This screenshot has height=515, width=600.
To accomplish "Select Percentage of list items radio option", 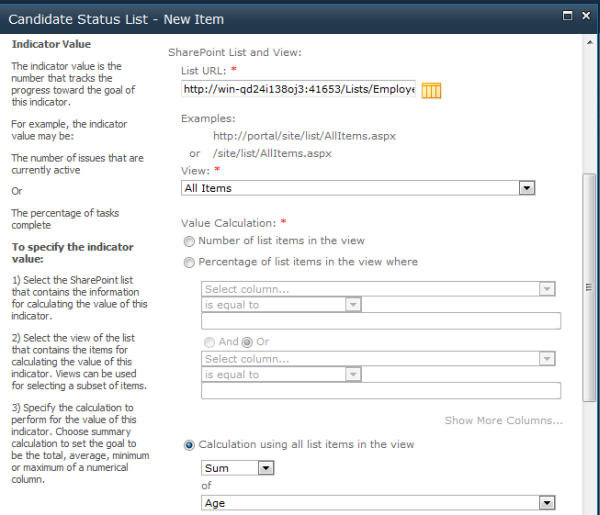I will (x=189, y=262).
